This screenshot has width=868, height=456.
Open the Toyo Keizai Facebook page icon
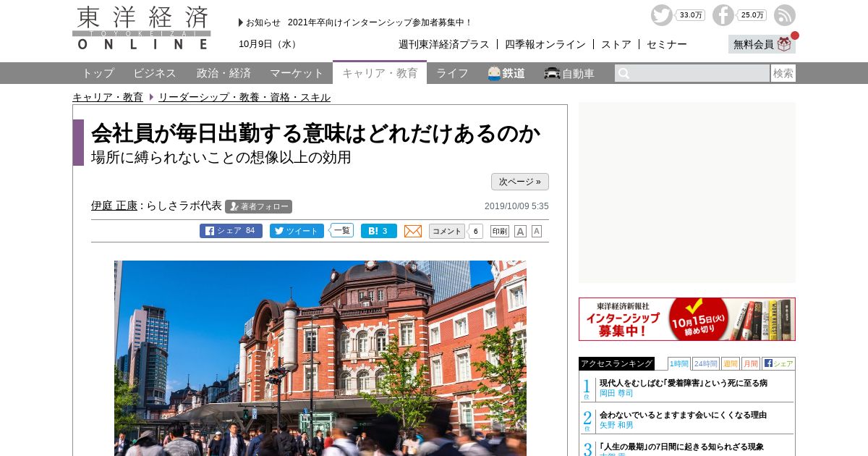723,15
